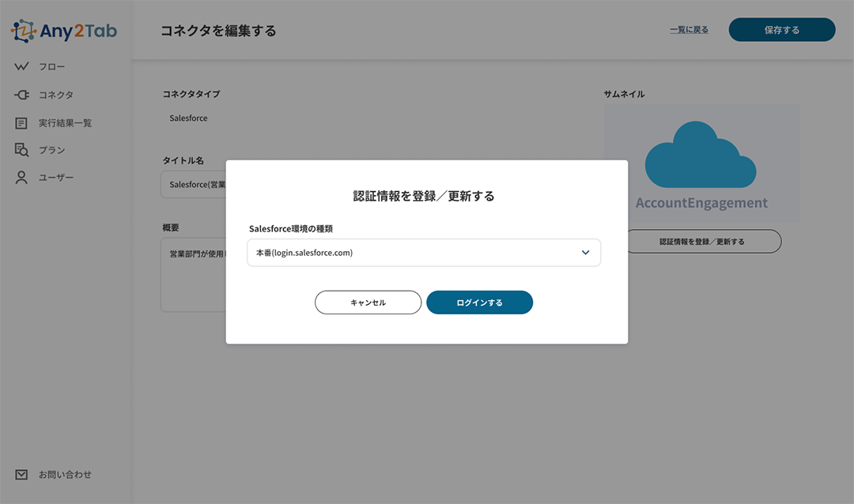This screenshot has height=504, width=854.
Task: Go to the 実行結果一覧 menu label
Action: [65, 123]
